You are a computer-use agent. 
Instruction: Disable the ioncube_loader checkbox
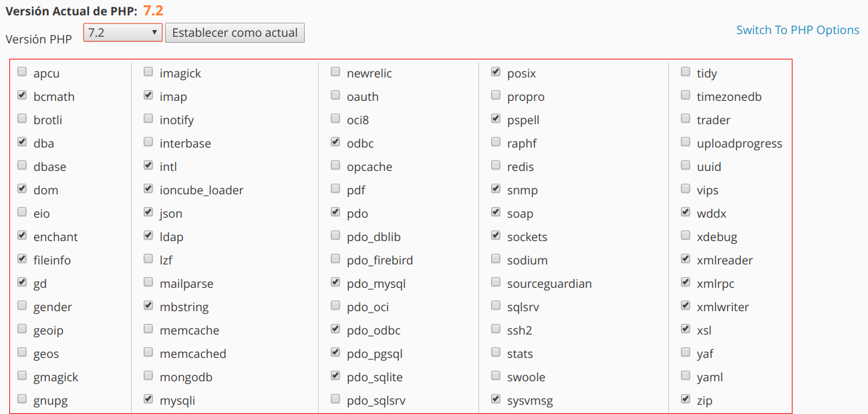[x=148, y=189]
